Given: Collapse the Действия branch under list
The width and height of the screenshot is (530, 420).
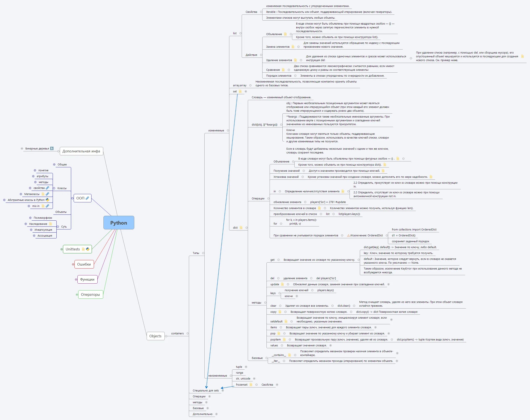Looking at the screenshot, I should tap(261, 55).
